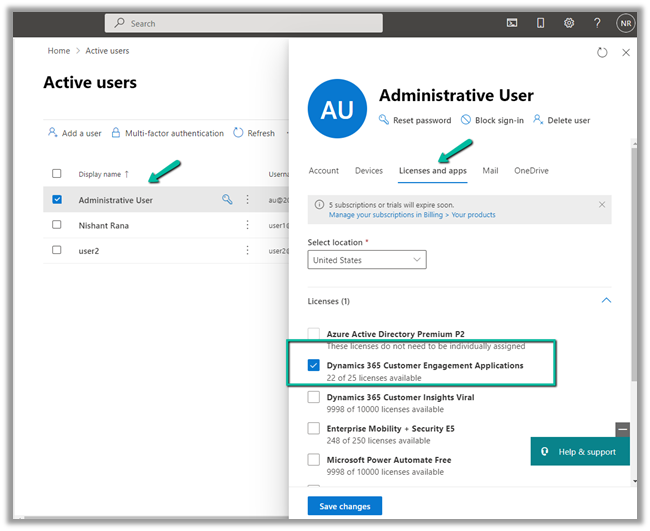This screenshot has width=650, height=531.
Task: Open more actions for user2
Action: click(x=247, y=250)
